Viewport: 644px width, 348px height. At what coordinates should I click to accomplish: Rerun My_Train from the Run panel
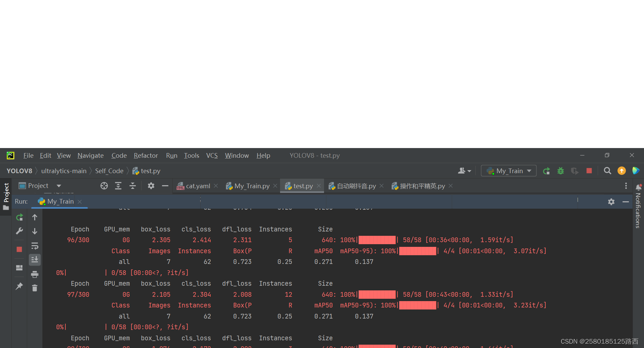point(19,217)
